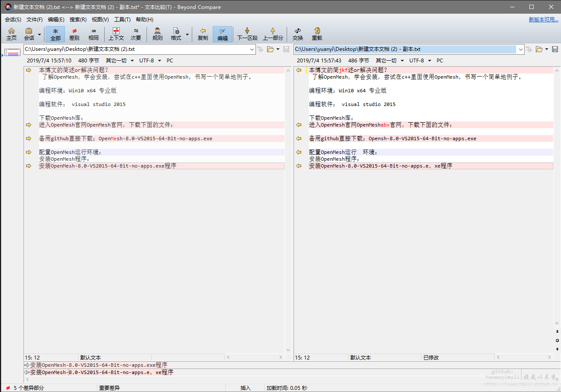Viewport: 561px width, 392px height.
Task: Open the 工具(T) menu
Action: click(x=122, y=20)
